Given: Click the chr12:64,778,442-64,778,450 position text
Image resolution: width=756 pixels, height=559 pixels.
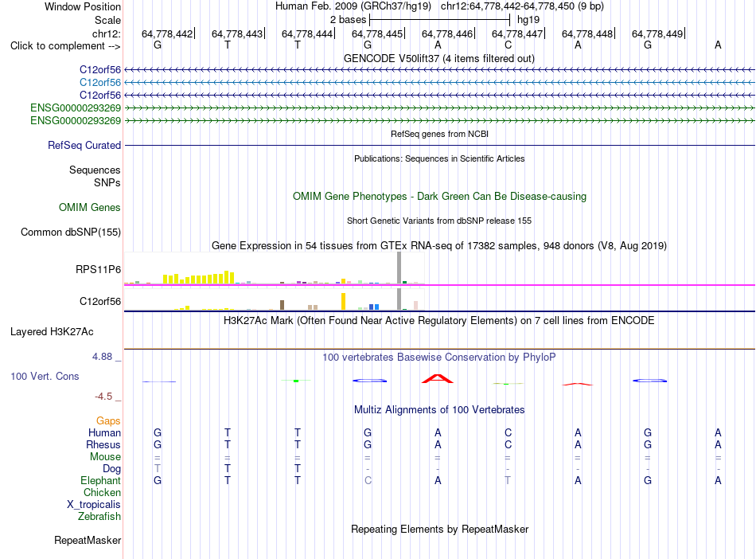Looking at the screenshot, I should click(522, 6).
